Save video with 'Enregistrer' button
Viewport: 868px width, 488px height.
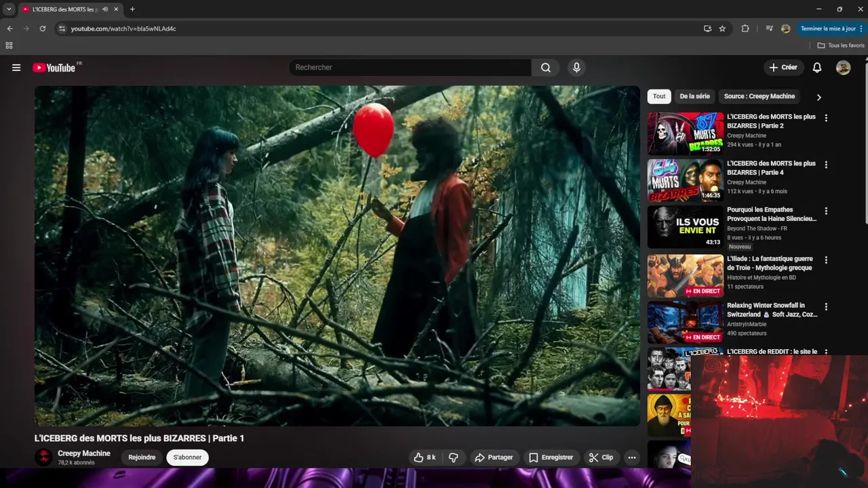(x=551, y=457)
